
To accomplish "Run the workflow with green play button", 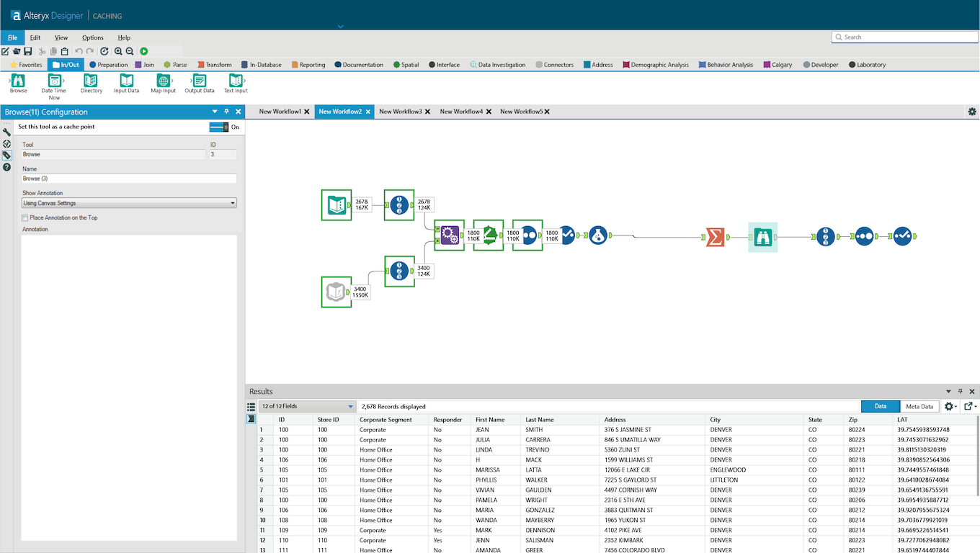I will [x=144, y=51].
